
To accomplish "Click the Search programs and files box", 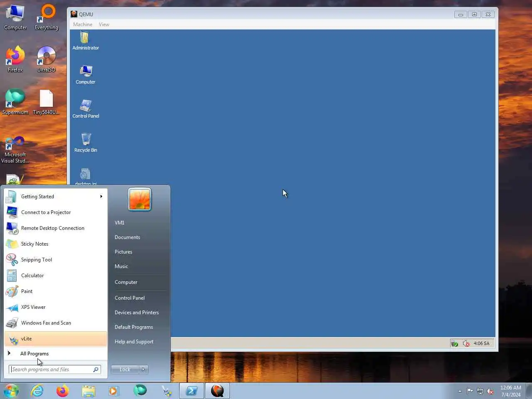I will [55, 369].
